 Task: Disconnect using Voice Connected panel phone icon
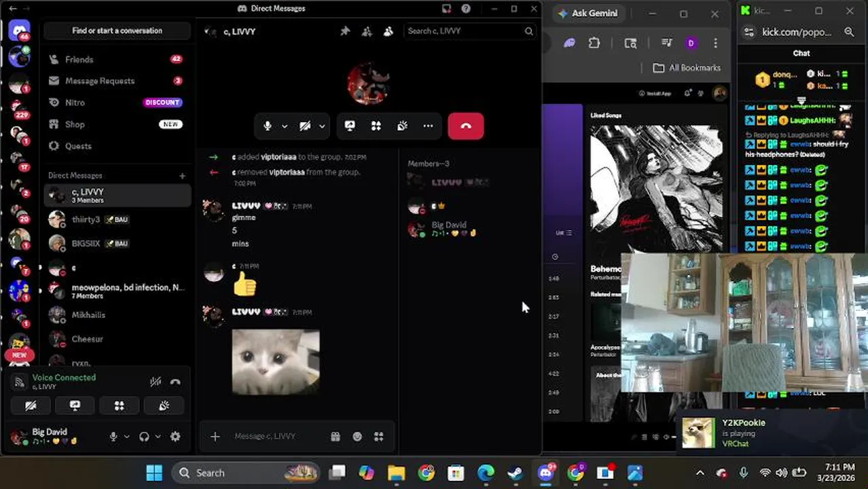pyautogui.click(x=176, y=382)
